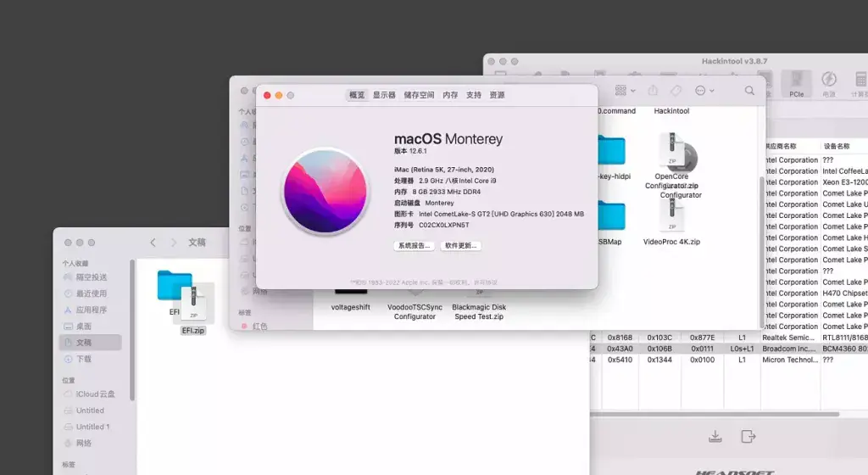Open 最近使用 in Finder sidebar
The height and width of the screenshot is (475, 868).
click(x=90, y=293)
